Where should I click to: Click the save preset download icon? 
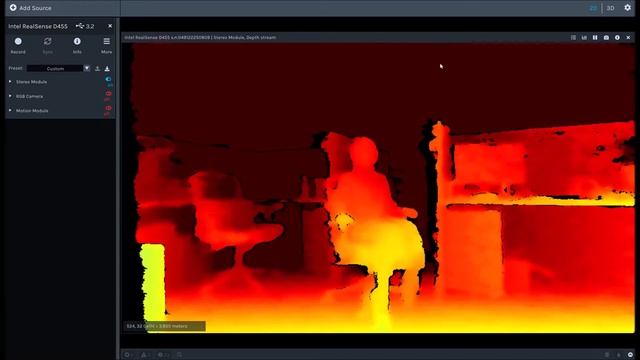point(107,69)
